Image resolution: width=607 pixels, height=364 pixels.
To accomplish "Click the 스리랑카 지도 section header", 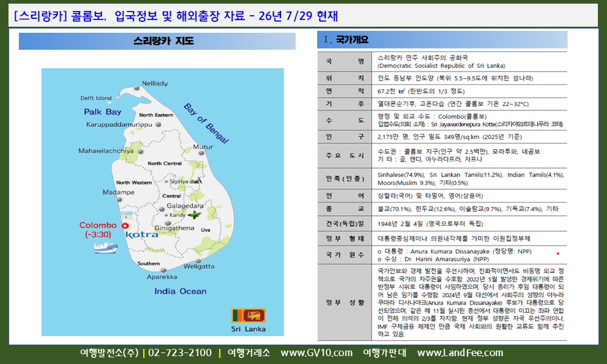I will point(163,41).
